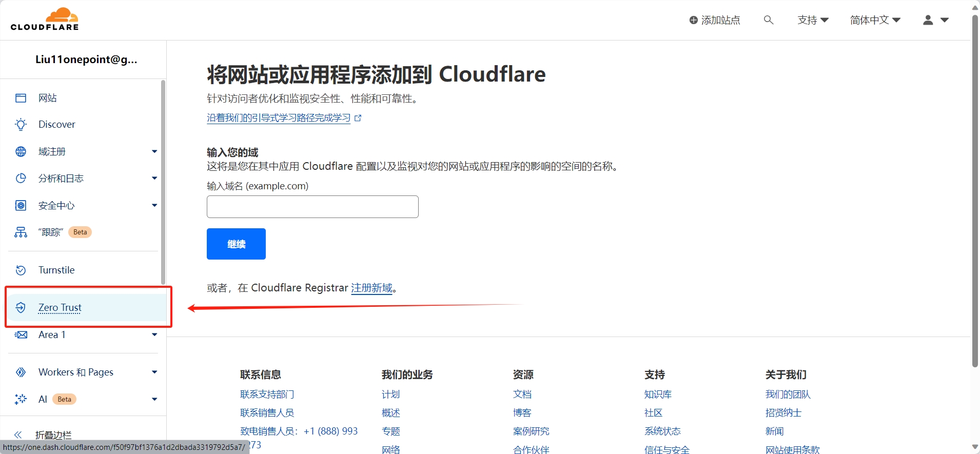
Task: Expand the AI menu arrow
Action: (x=154, y=399)
